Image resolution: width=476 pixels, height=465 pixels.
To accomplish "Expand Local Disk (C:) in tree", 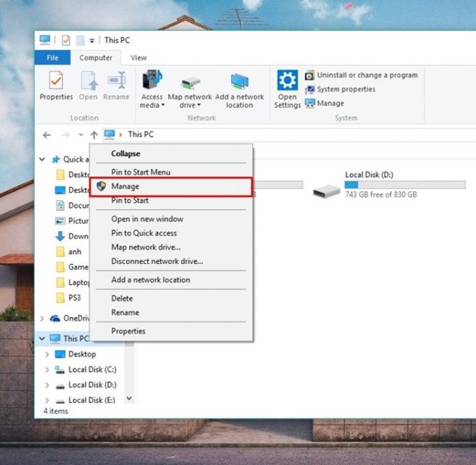I will (x=47, y=370).
